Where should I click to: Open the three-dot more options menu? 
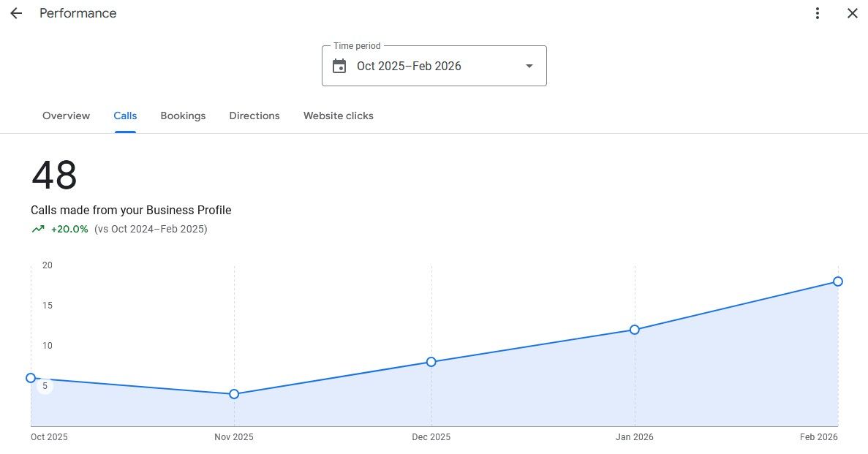click(x=818, y=13)
